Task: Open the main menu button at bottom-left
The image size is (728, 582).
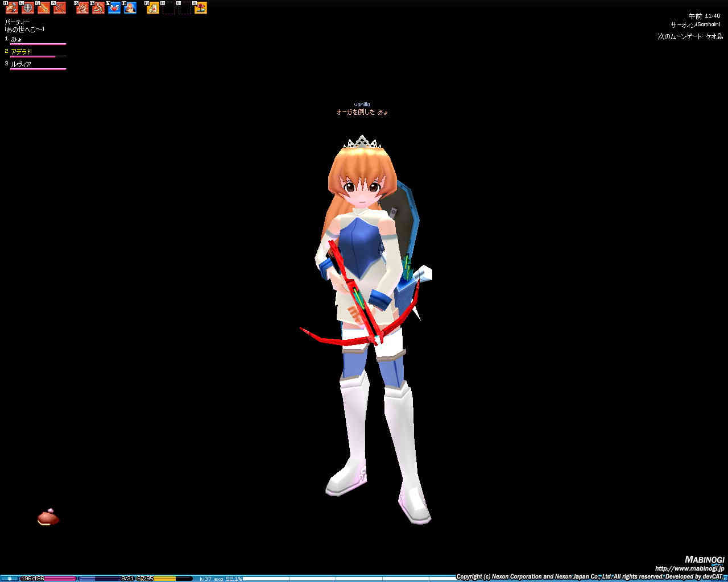Action: coord(9,579)
